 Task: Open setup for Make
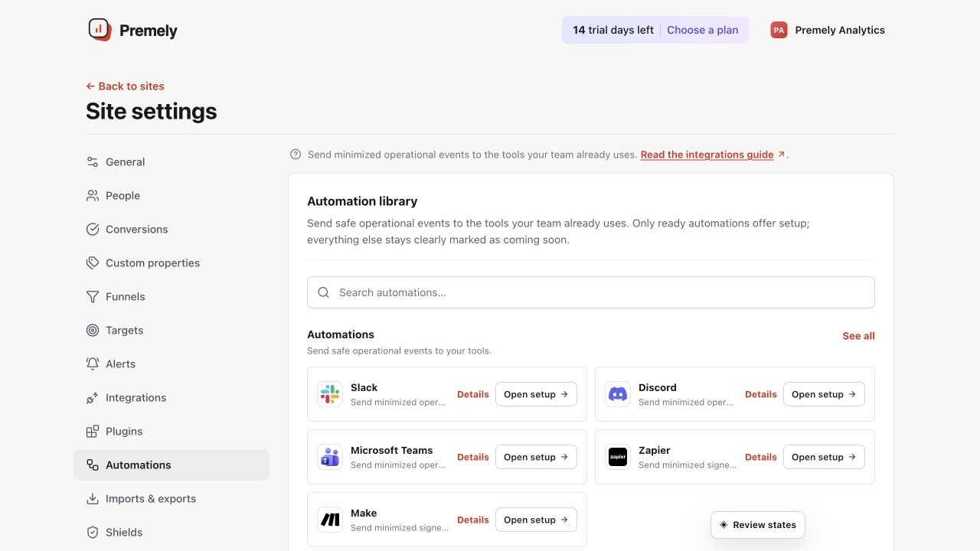536,520
